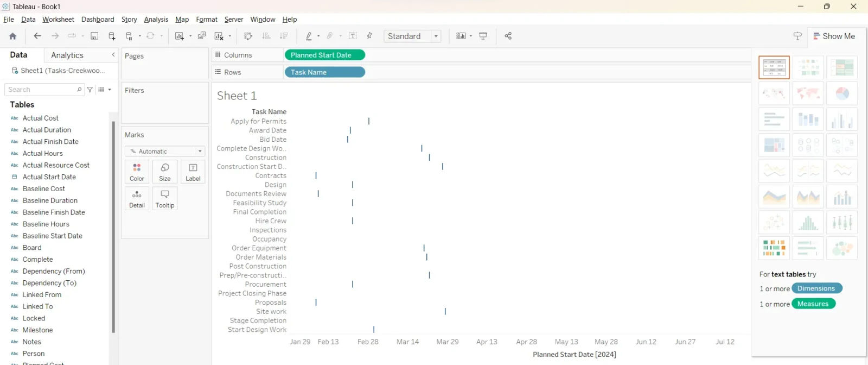Open Detail on the Marks card
This screenshot has height=365, width=868.
[137, 199]
